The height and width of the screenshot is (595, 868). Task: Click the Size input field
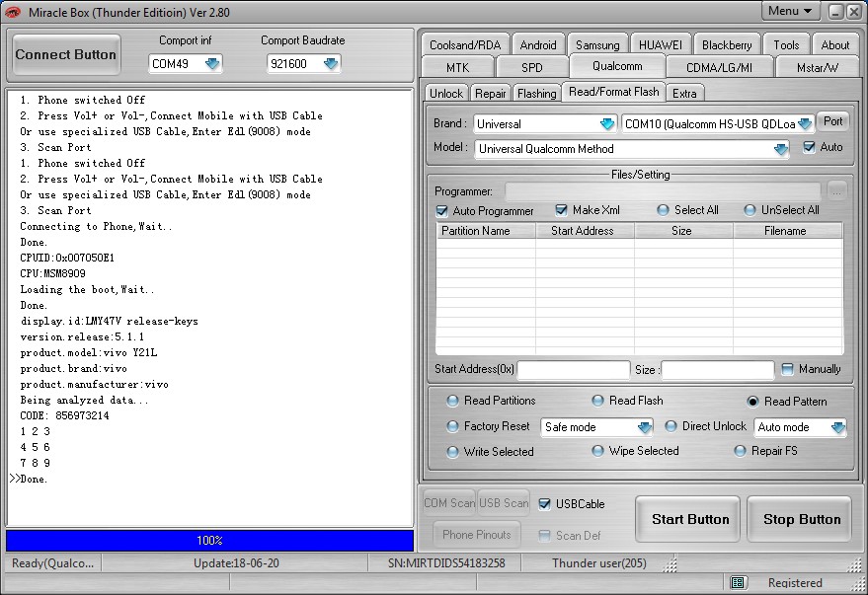click(718, 369)
